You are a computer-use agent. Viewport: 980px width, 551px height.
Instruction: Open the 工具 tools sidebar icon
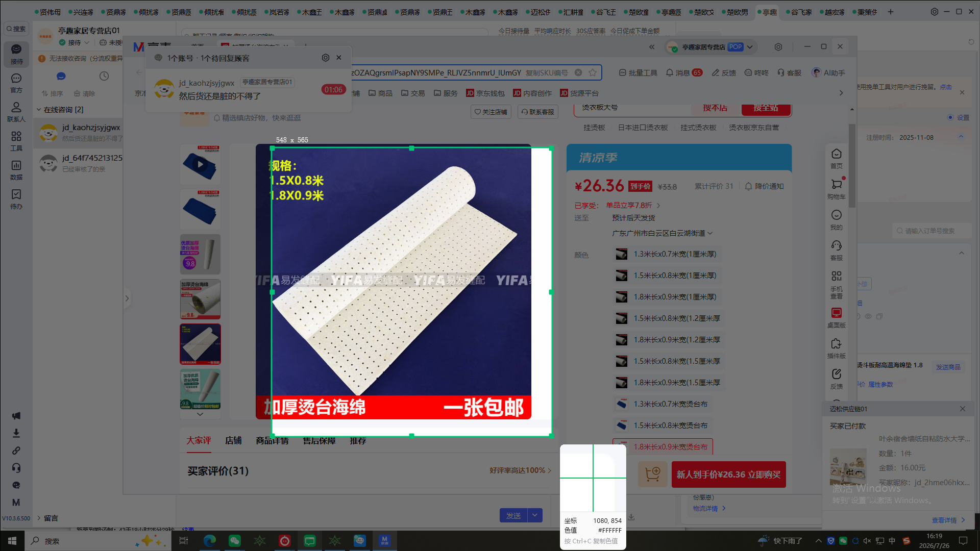tap(16, 141)
